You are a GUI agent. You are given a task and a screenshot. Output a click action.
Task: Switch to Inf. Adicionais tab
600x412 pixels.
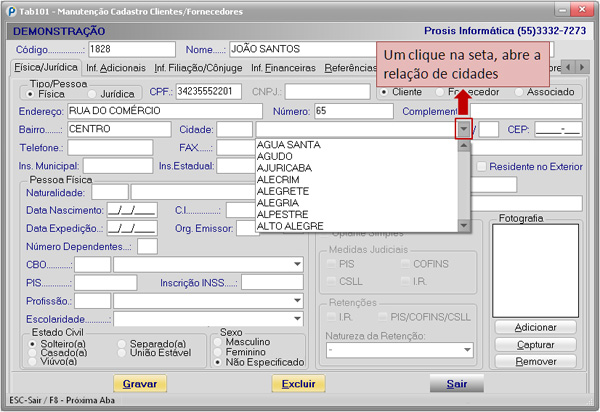click(x=116, y=68)
